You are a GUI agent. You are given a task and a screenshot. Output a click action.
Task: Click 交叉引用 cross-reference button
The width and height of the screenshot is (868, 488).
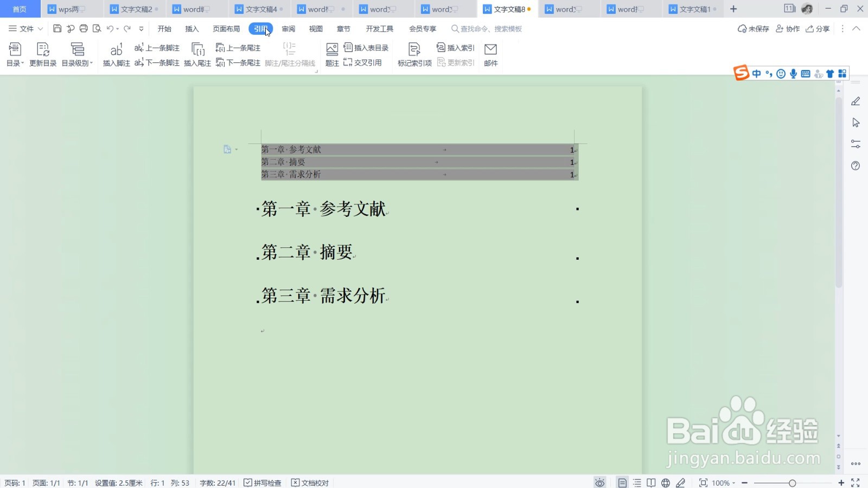pyautogui.click(x=362, y=63)
